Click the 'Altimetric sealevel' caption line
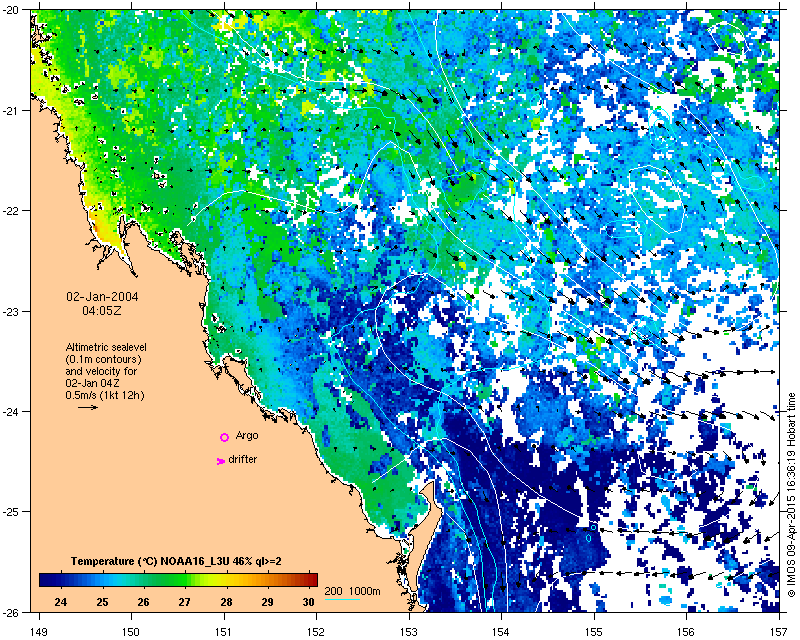 click(x=106, y=347)
